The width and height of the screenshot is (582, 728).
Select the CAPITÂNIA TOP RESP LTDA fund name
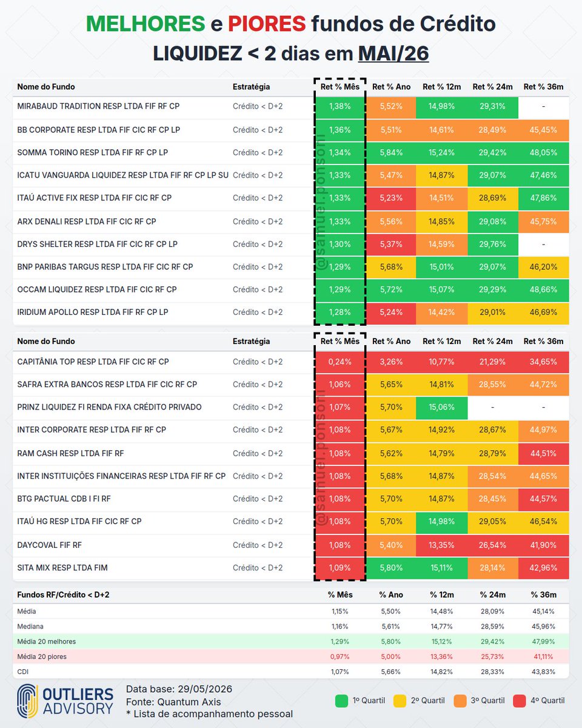pos(93,362)
